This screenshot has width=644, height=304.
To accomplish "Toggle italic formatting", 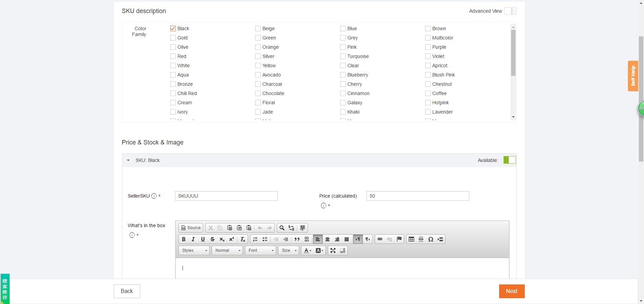I will pos(193,239).
